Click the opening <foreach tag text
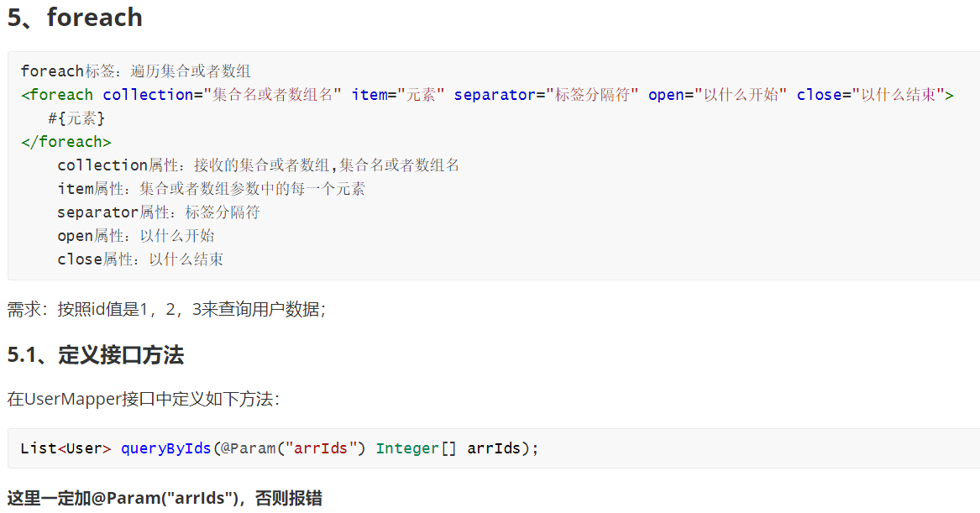The image size is (980, 513). coord(57,95)
